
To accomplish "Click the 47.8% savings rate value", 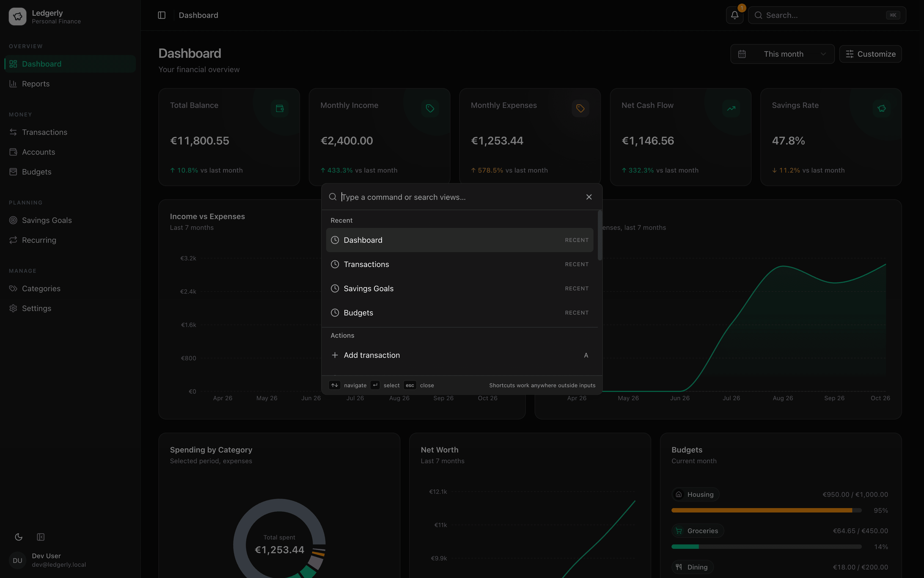I will (788, 141).
